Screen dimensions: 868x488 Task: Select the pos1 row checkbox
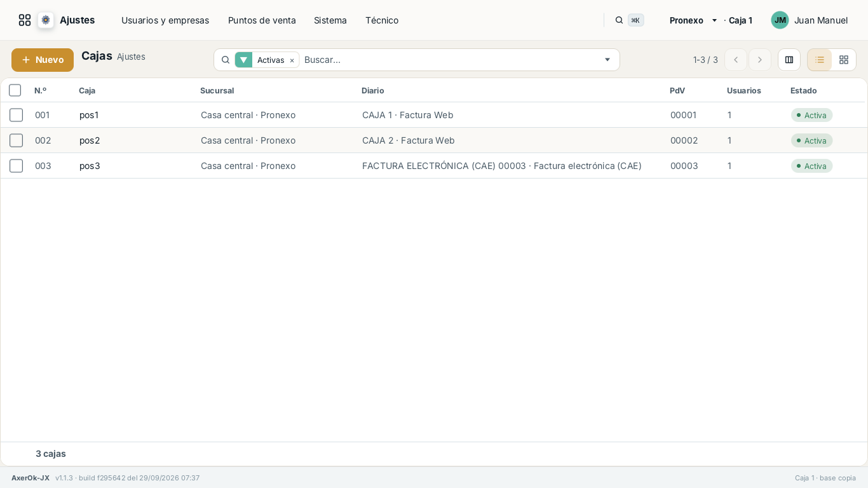17,115
